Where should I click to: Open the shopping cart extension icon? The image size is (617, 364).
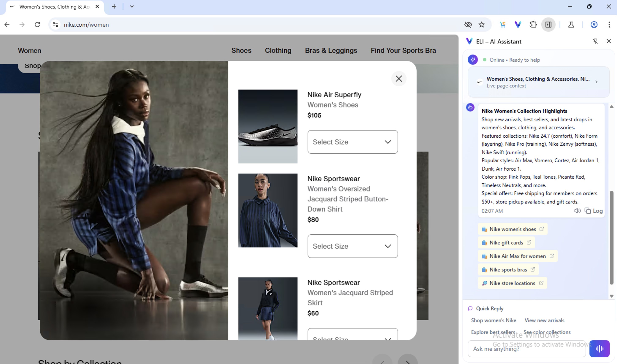click(x=502, y=24)
